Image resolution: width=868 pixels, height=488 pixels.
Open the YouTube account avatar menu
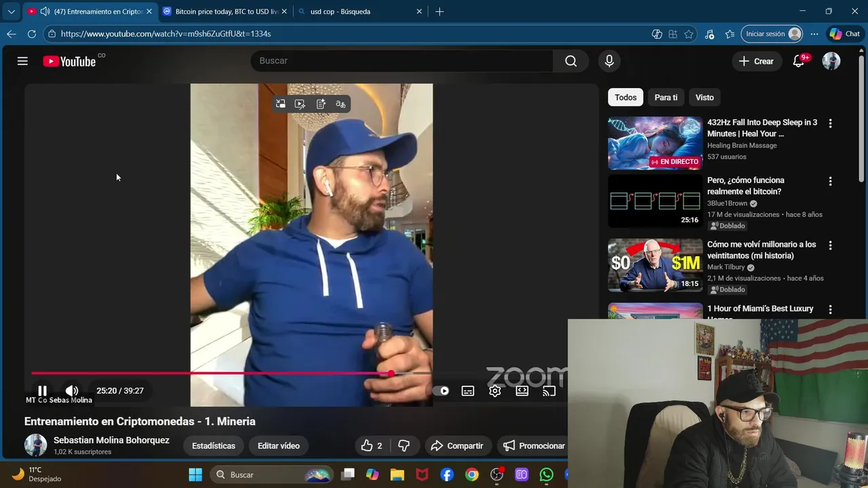pos(831,61)
